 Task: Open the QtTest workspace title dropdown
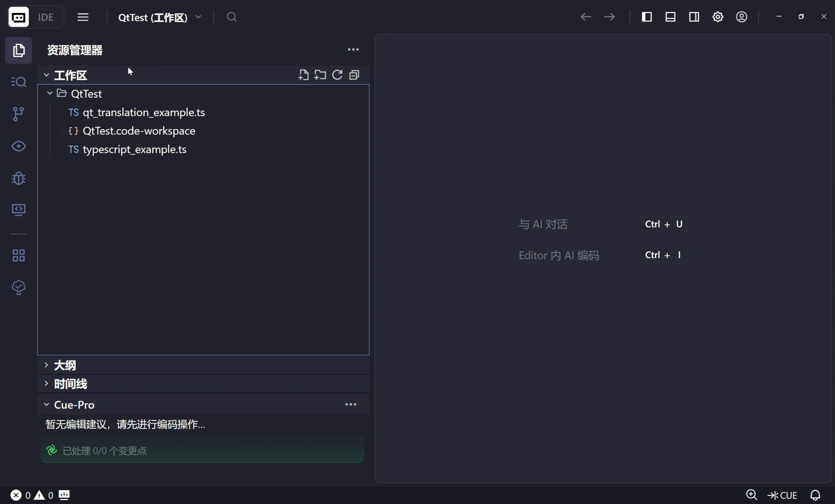tap(199, 17)
